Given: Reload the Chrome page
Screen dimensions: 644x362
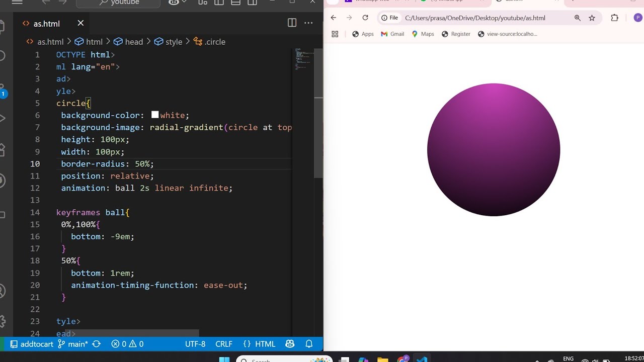Looking at the screenshot, I should pyautogui.click(x=365, y=18).
